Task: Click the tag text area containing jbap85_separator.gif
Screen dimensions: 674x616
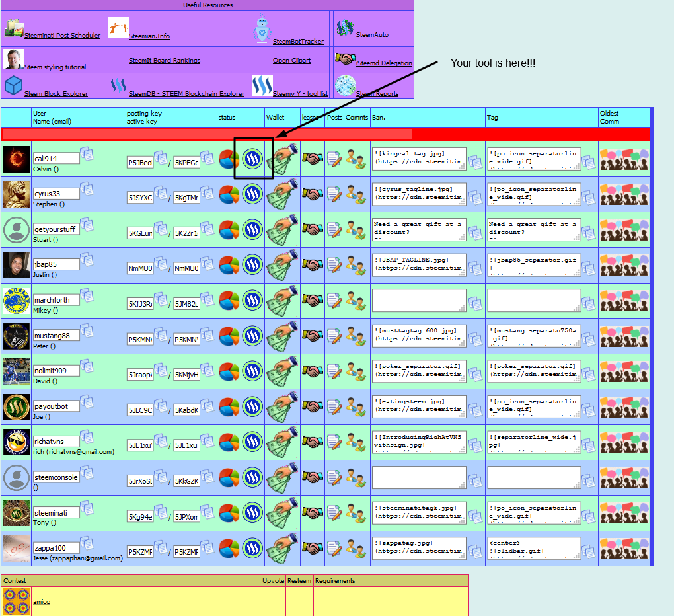Action: pos(534,265)
